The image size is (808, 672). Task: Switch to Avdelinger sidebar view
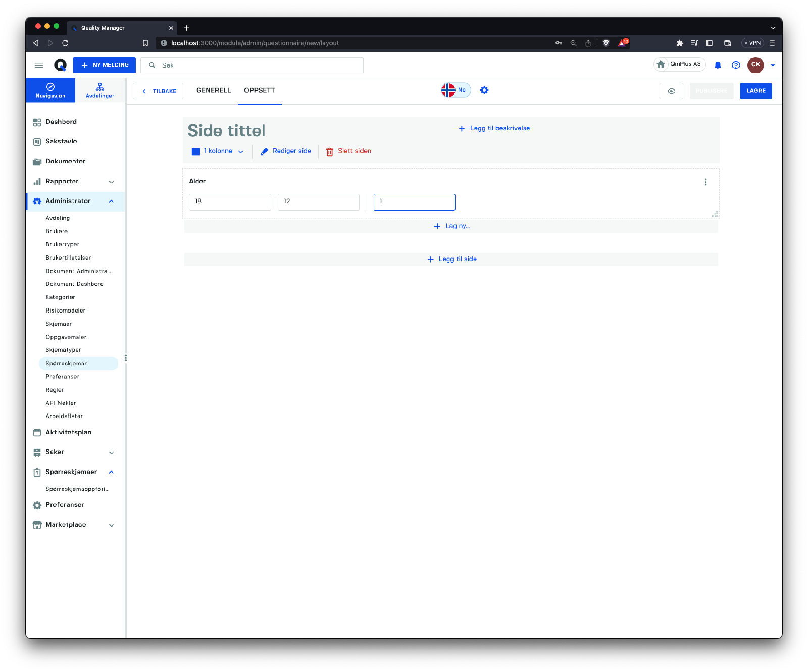[100, 91]
